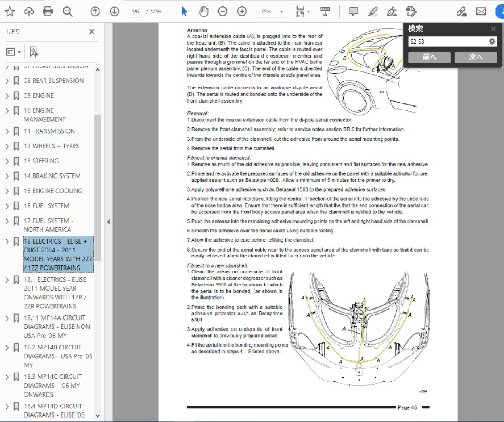This screenshot has height=422, width=504.
Task: Open bookmark options list menu
Action: click(14, 52)
